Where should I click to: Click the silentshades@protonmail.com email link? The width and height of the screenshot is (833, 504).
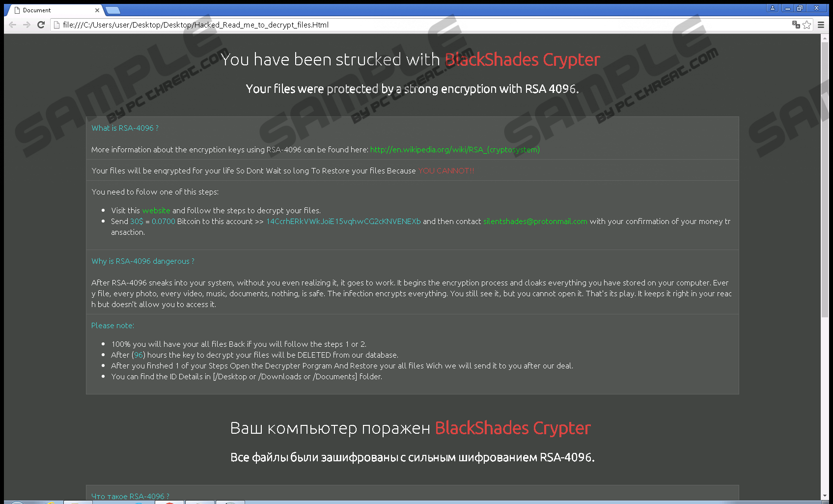pyautogui.click(x=535, y=222)
